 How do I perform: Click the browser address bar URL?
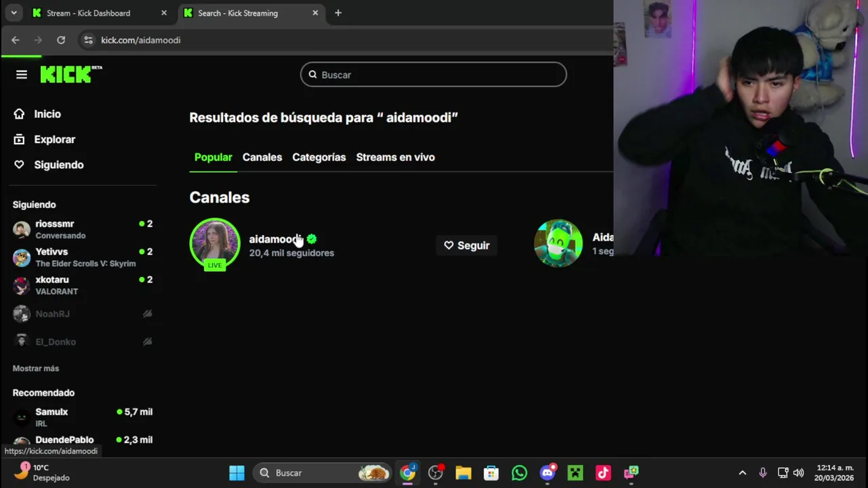140,40
